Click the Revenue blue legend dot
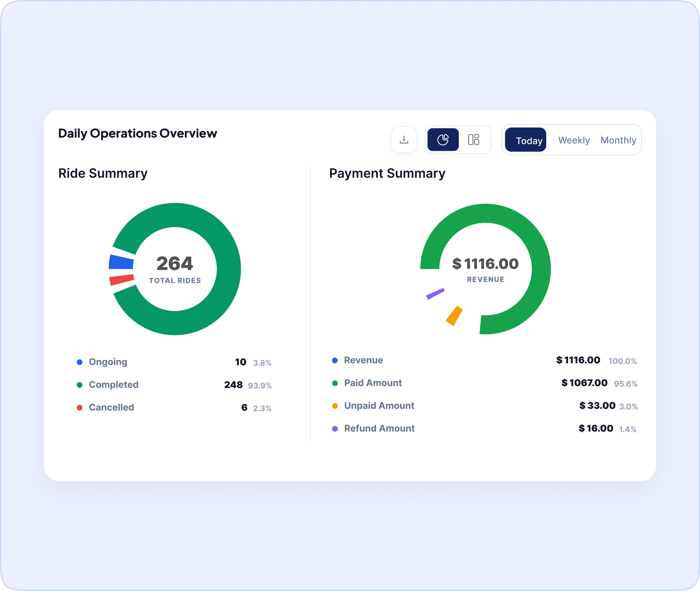700x591 pixels. [335, 361]
